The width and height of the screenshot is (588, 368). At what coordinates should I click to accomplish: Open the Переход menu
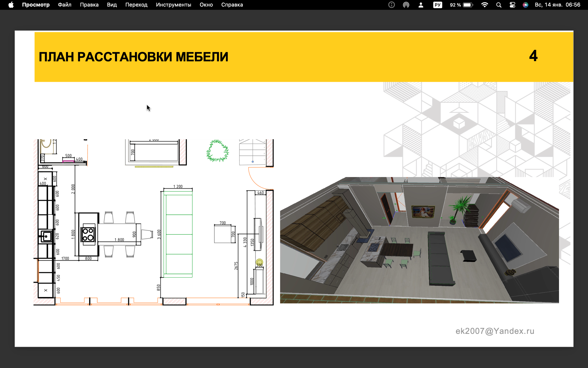[x=136, y=5]
